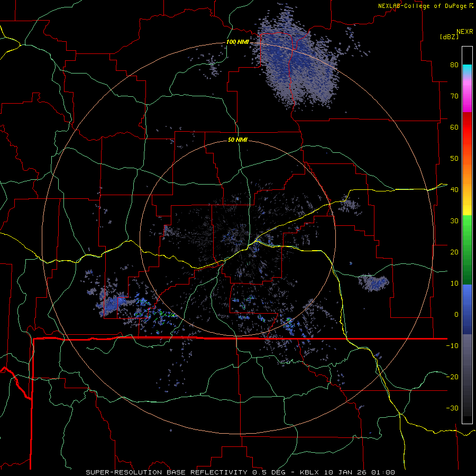
Task: Click the 80 dBZ value on the color scale
Action: click(x=454, y=65)
